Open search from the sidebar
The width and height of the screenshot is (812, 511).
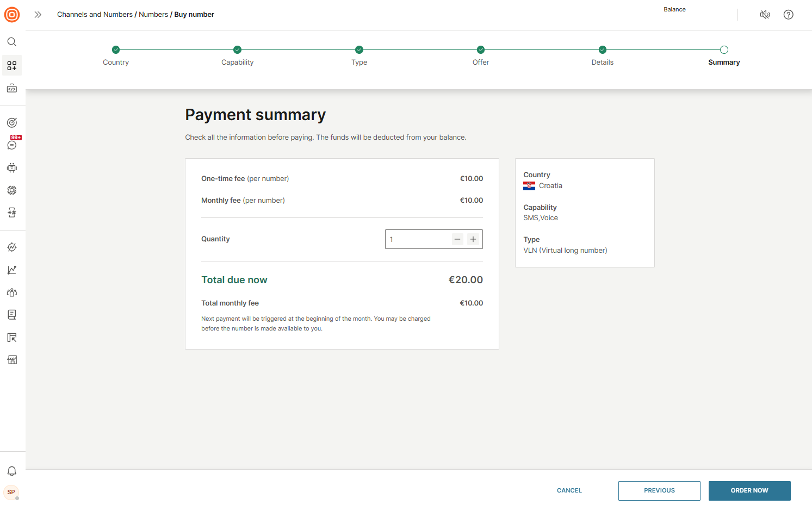pos(12,42)
